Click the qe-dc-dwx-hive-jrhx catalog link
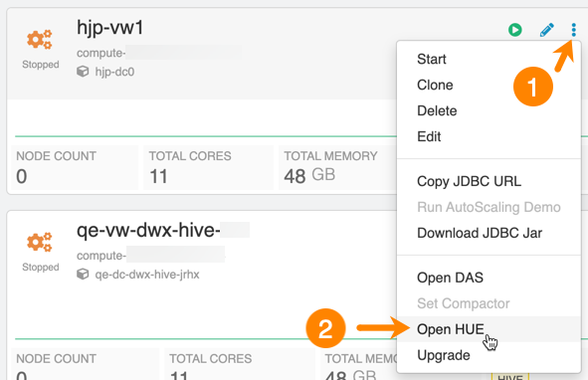 pos(147,275)
